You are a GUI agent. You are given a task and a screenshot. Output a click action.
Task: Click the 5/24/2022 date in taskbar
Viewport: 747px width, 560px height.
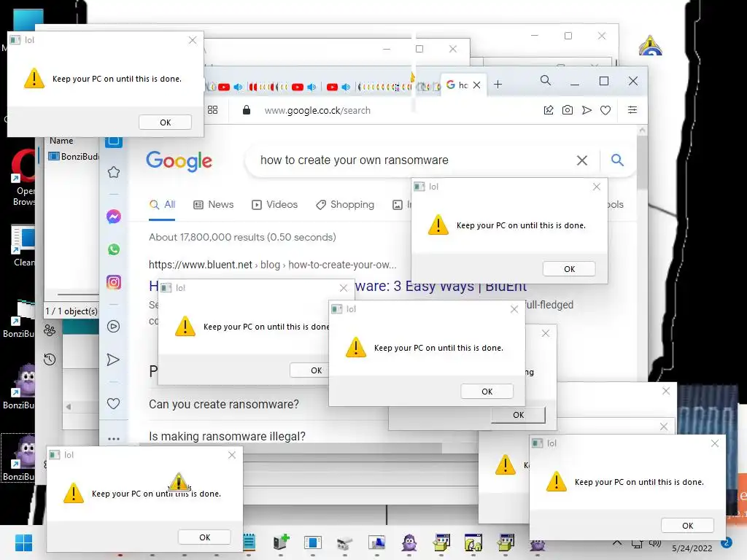692,548
